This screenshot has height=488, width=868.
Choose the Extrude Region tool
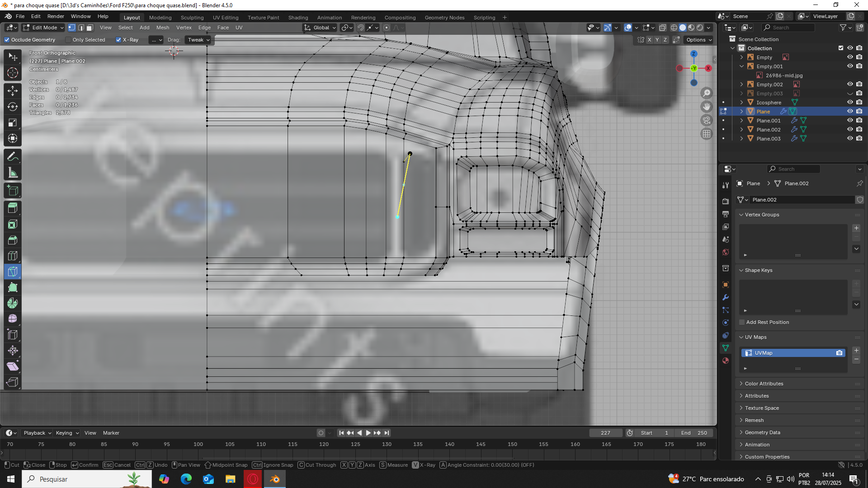[13, 208]
